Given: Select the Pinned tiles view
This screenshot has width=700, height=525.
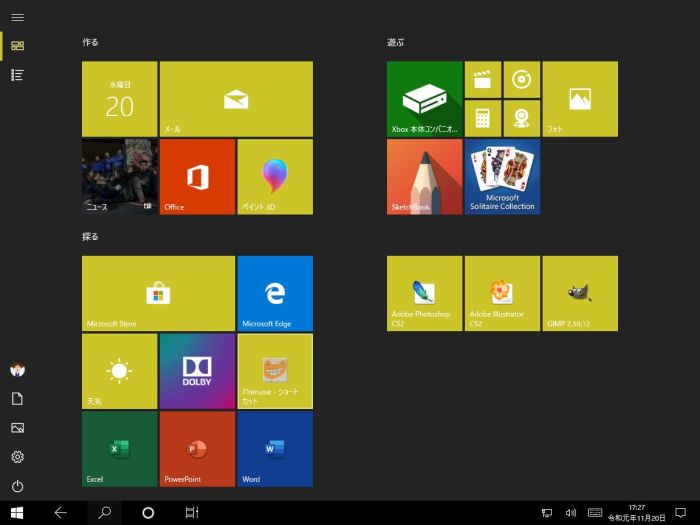Looking at the screenshot, I should pyautogui.click(x=17, y=46).
